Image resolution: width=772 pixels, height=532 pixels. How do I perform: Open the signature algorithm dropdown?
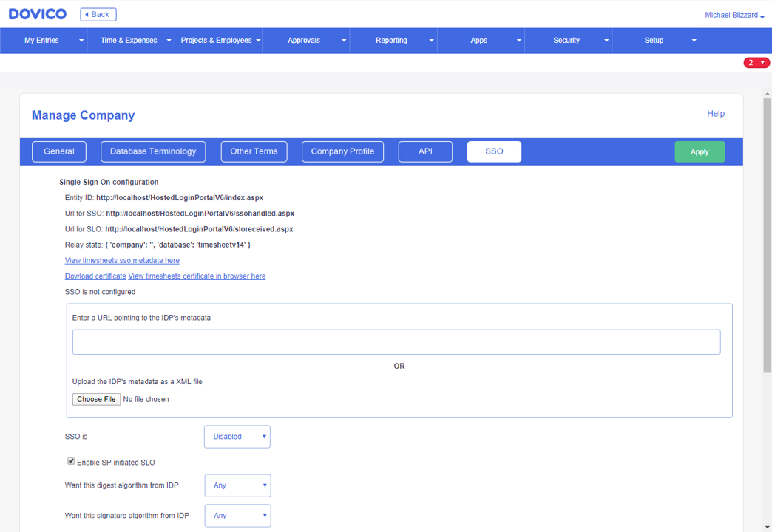click(237, 516)
